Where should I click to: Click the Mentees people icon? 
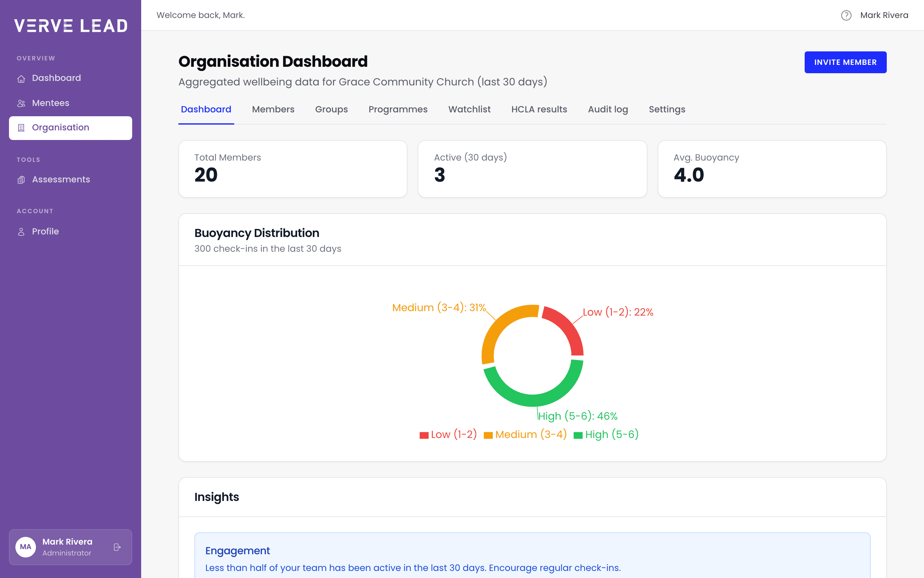(x=21, y=103)
